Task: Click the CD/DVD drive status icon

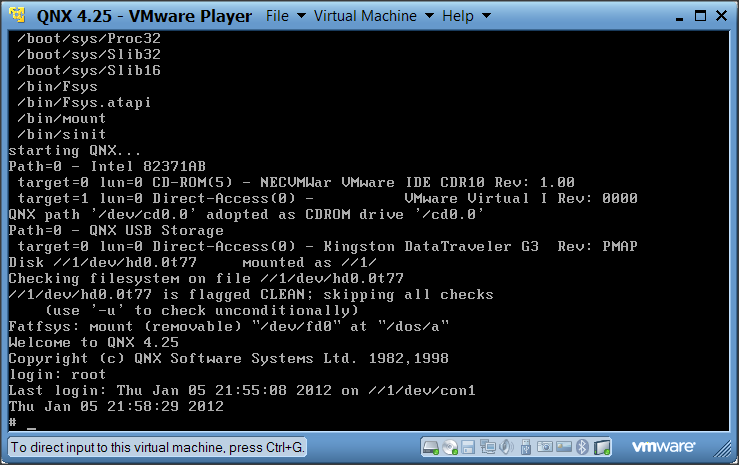Action: 451,447
